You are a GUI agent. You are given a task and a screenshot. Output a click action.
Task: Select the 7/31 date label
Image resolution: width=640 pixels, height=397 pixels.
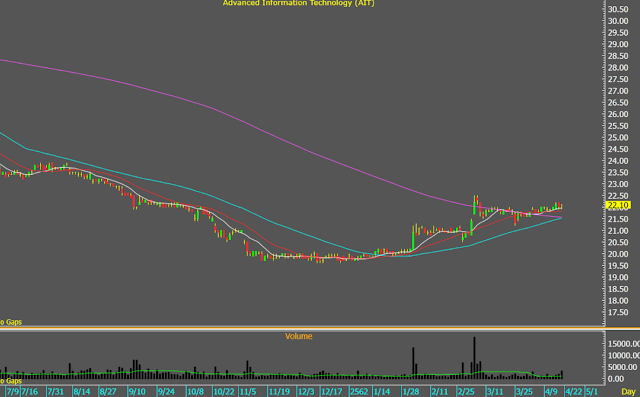click(56, 392)
